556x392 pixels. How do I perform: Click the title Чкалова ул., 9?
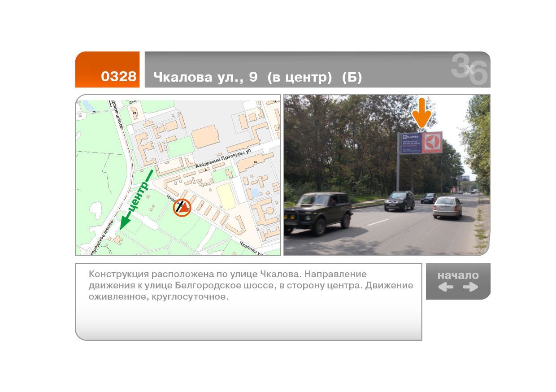(205, 77)
